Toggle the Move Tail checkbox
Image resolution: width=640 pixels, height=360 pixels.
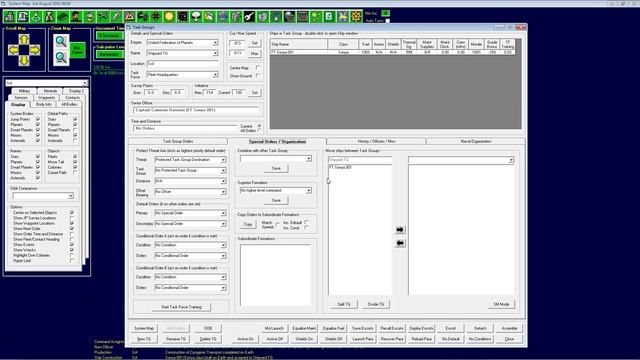[75, 162]
